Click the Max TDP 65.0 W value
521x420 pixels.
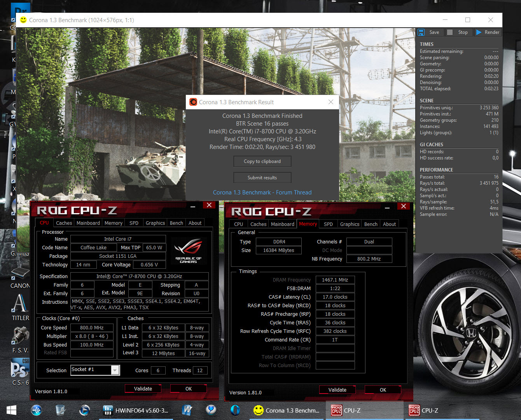coord(154,248)
